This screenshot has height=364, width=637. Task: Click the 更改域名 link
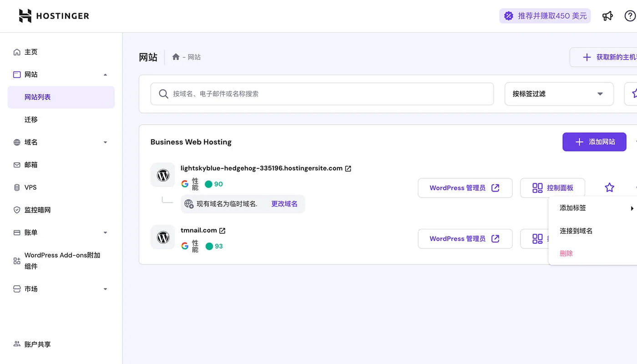coord(284,203)
